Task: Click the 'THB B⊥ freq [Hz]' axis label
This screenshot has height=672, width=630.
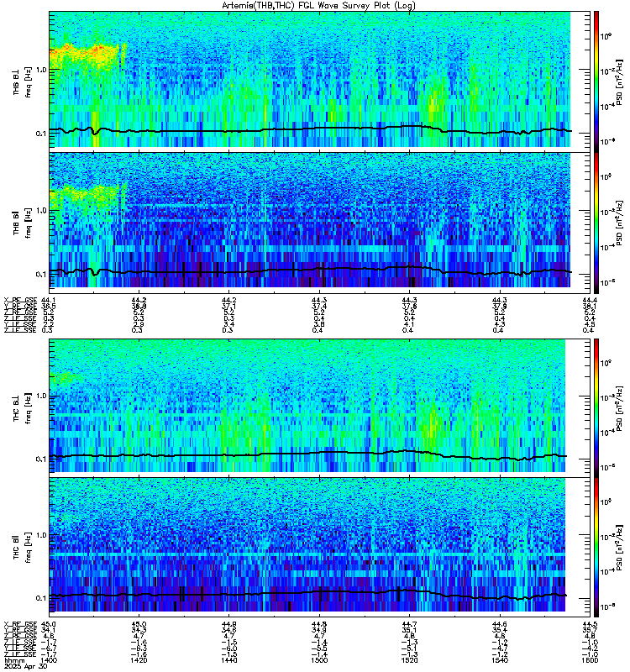Action: click(x=22, y=81)
